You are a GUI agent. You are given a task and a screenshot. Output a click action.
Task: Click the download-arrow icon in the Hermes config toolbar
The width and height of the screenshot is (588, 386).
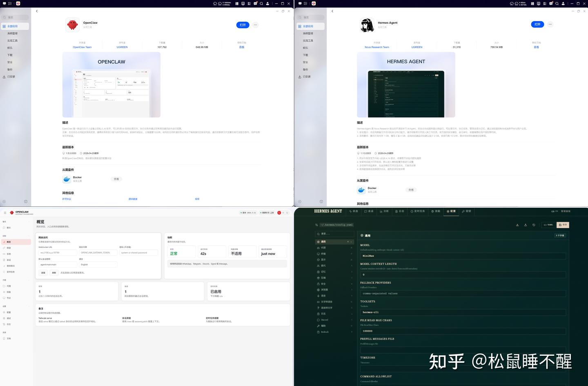coord(517,225)
